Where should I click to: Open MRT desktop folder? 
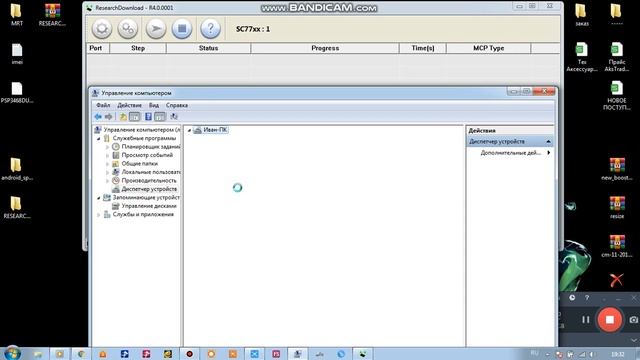pos(16,15)
